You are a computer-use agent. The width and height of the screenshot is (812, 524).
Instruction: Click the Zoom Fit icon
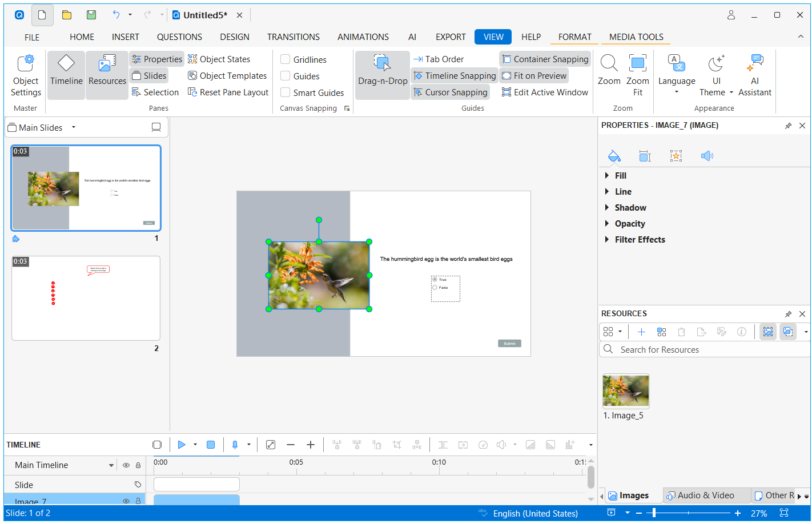pos(637,75)
